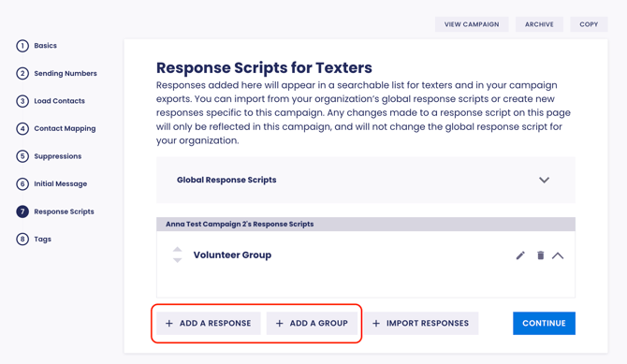Go to Suppressions step
627x364 pixels.
pyautogui.click(x=58, y=156)
